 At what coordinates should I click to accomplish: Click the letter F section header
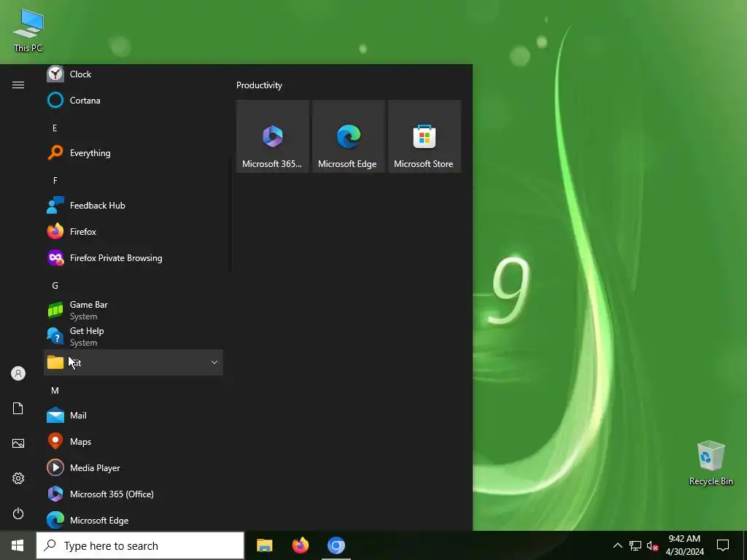55,181
